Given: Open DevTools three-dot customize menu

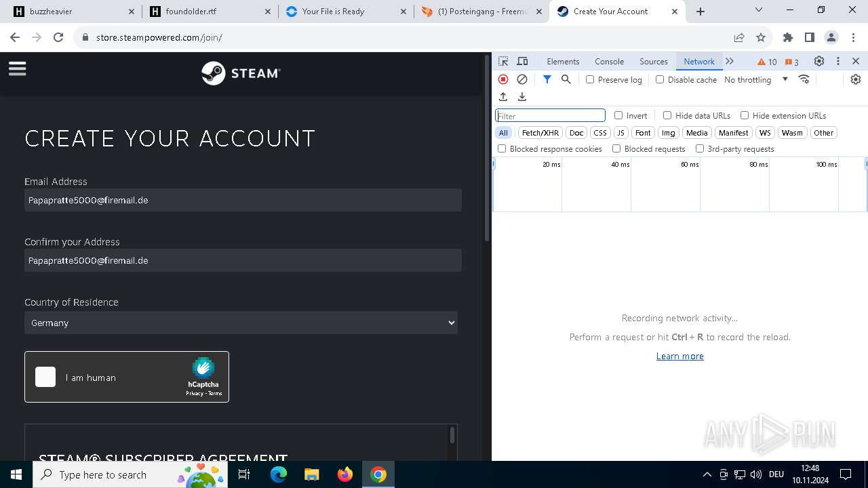Looking at the screenshot, I should [838, 61].
